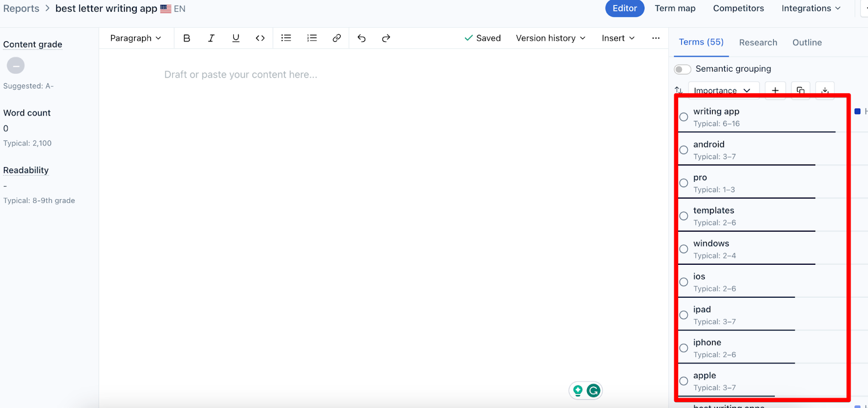Undo the last edit
The height and width of the screenshot is (408, 868).
click(361, 38)
